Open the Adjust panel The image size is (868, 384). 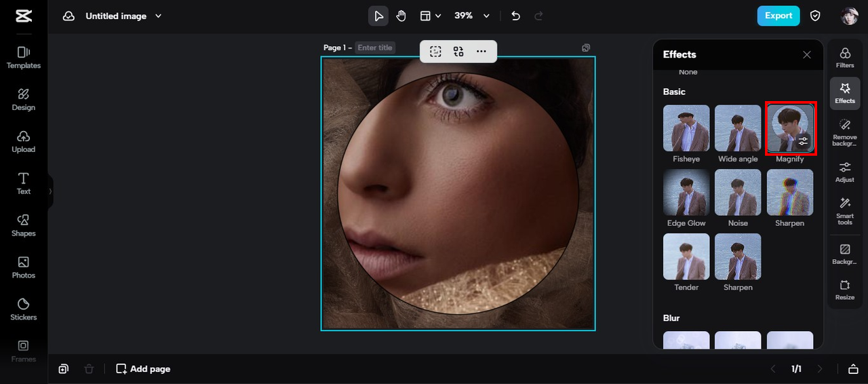[x=845, y=172]
